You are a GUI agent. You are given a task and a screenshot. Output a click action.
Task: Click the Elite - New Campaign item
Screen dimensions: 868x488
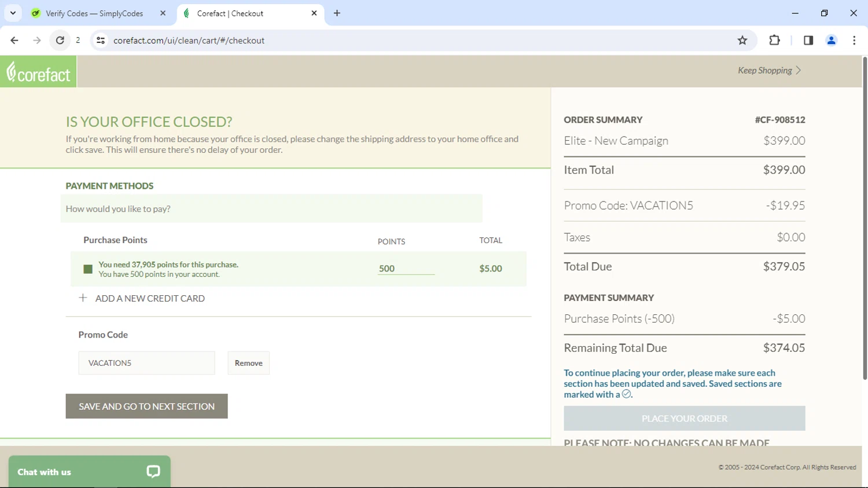[616, 141]
